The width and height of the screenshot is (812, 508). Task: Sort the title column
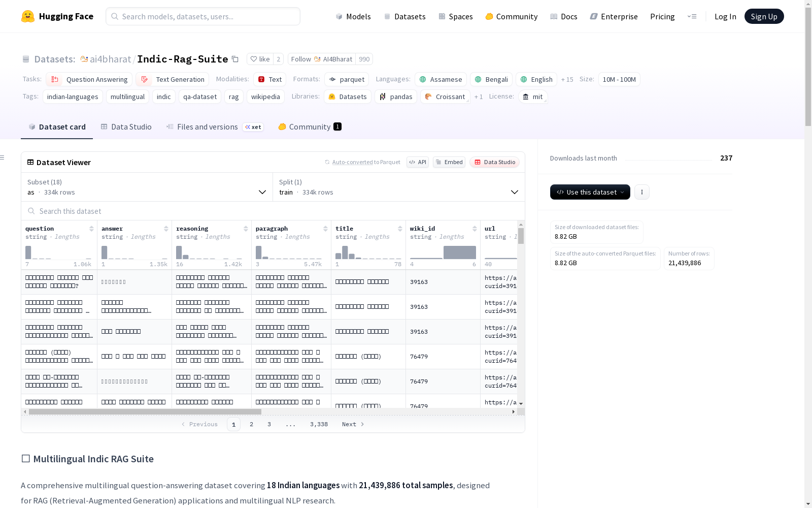(x=400, y=229)
